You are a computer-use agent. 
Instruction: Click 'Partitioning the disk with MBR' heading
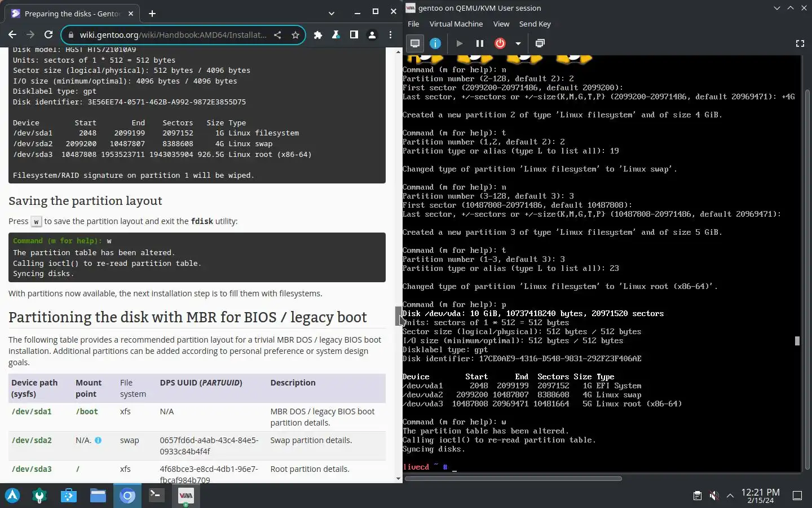[x=188, y=317]
